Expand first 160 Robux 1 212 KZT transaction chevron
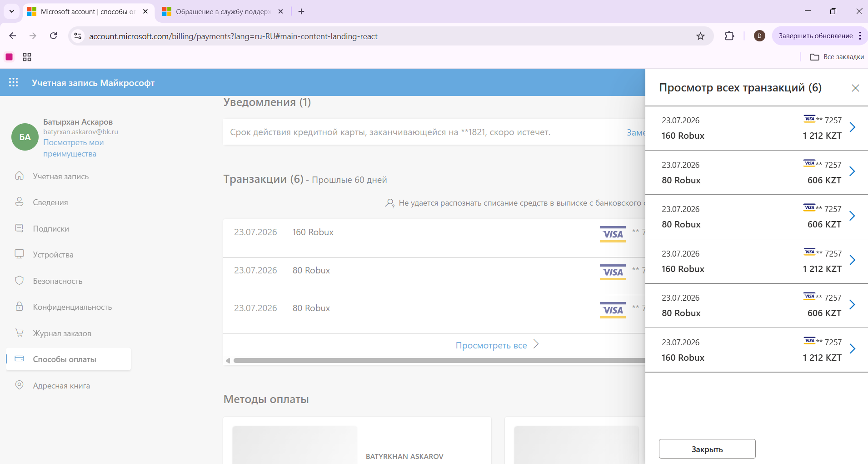Screen dimensions: 868x464 pyautogui.click(x=853, y=127)
